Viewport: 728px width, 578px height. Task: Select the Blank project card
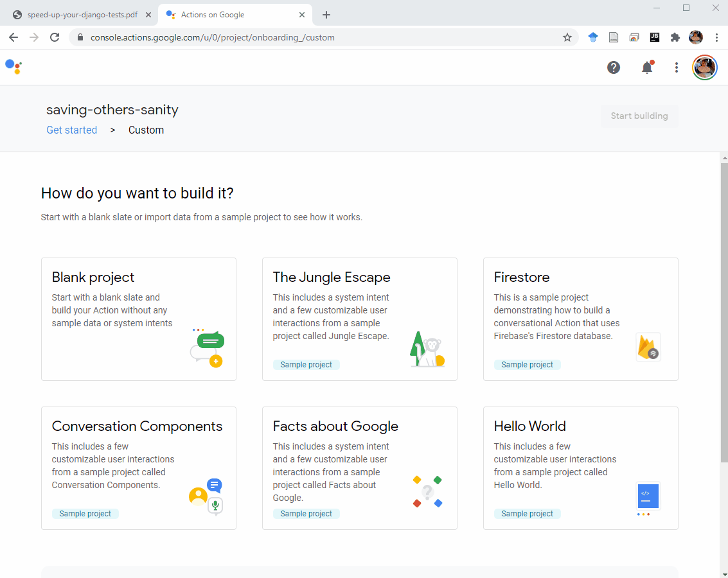pos(138,319)
